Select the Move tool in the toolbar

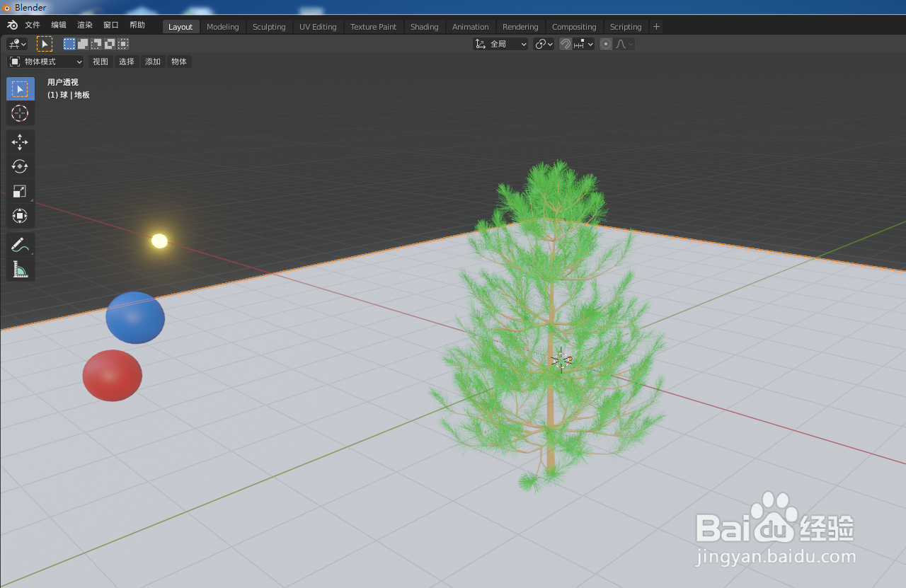coord(20,142)
